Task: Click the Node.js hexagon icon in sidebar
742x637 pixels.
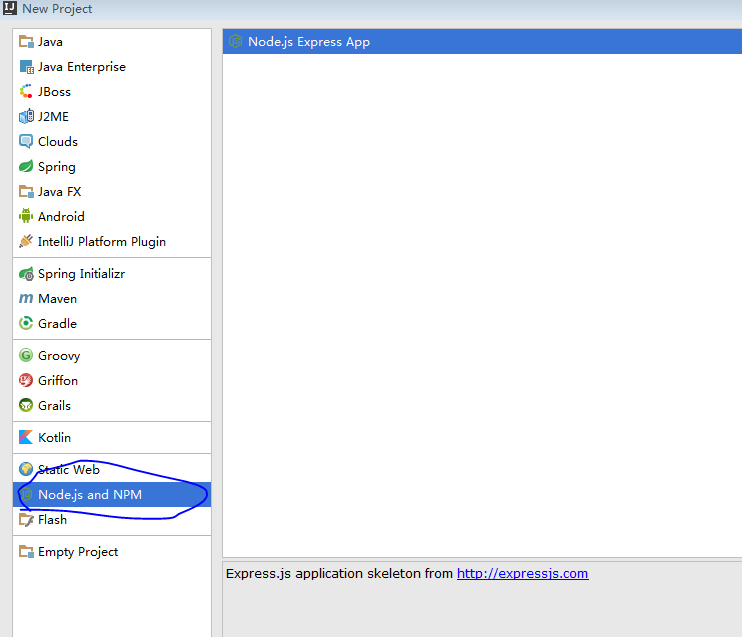Action: click(26, 494)
